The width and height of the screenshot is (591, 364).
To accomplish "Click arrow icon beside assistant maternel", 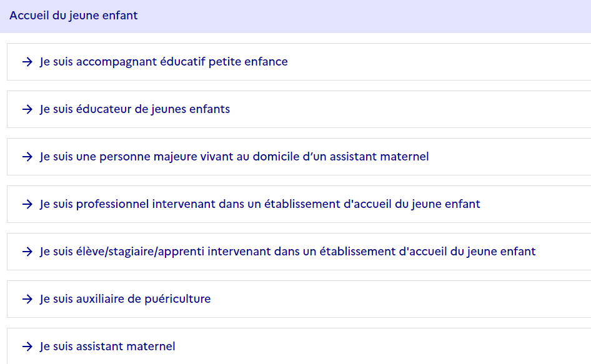I will click(x=27, y=347).
